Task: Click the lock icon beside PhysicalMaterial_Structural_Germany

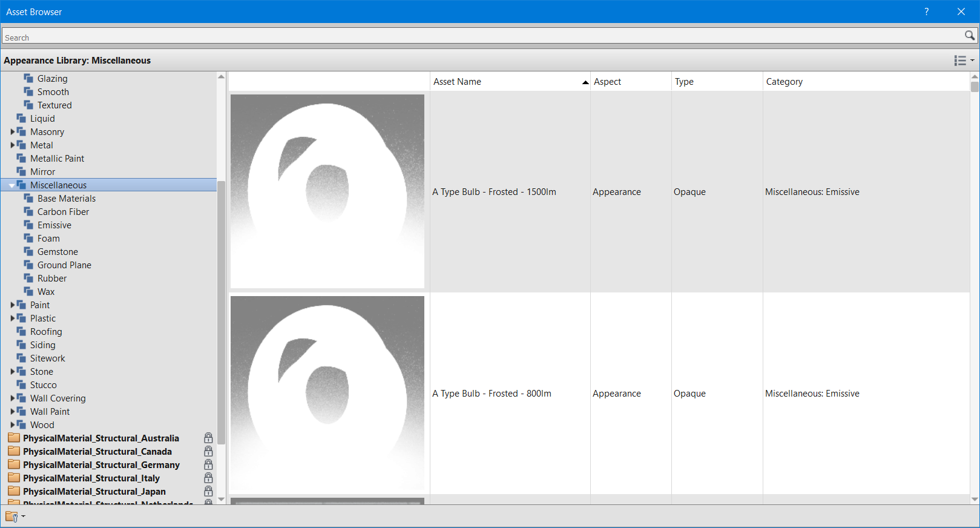Action: (208, 464)
